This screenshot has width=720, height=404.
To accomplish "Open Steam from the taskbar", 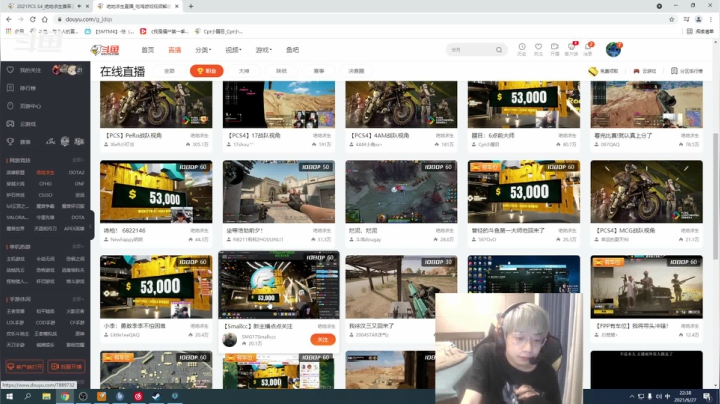I will tap(157, 397).
